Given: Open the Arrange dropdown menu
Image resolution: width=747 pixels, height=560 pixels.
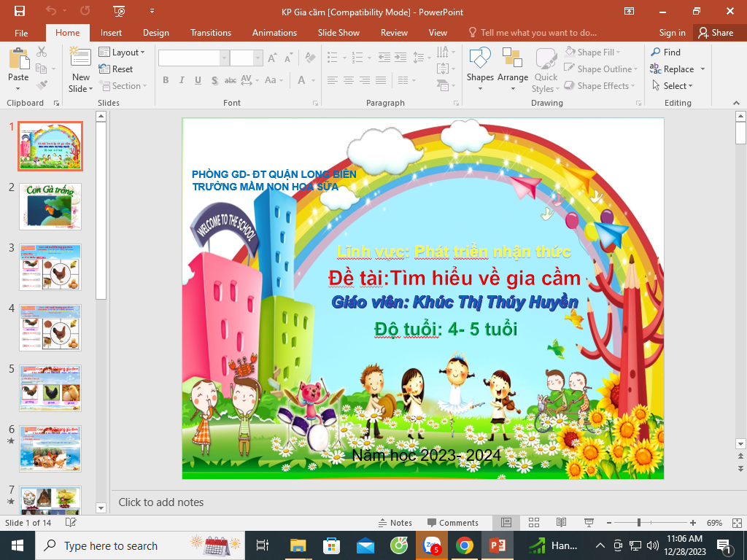Looking at the screenshot, I should [x=513, y=69].
